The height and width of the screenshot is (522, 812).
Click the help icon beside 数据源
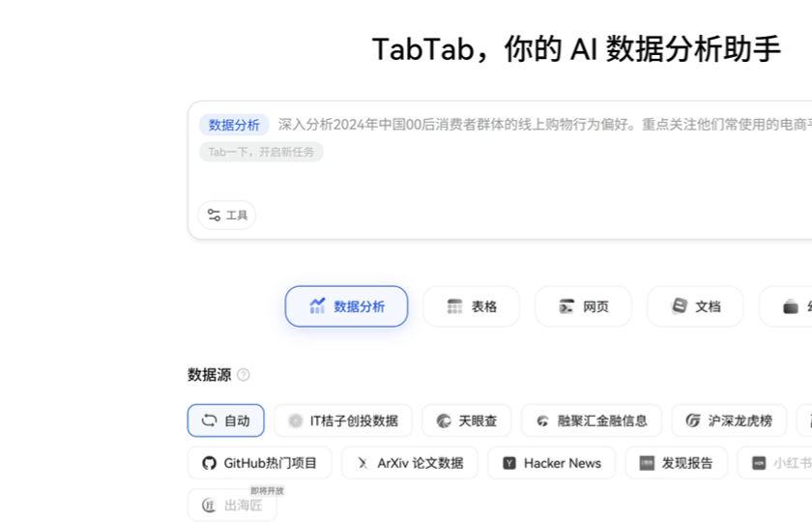tap(244, 375)
